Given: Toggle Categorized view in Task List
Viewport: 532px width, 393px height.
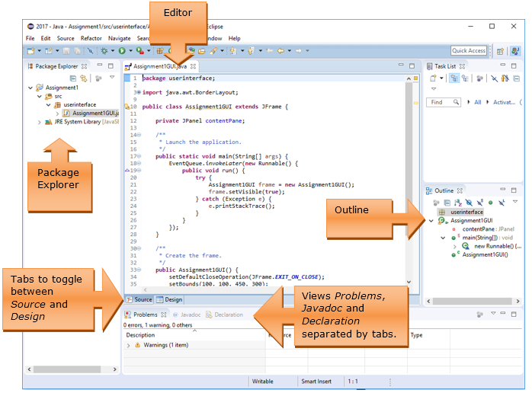Looking at the screenshot, I should [454, 78].
